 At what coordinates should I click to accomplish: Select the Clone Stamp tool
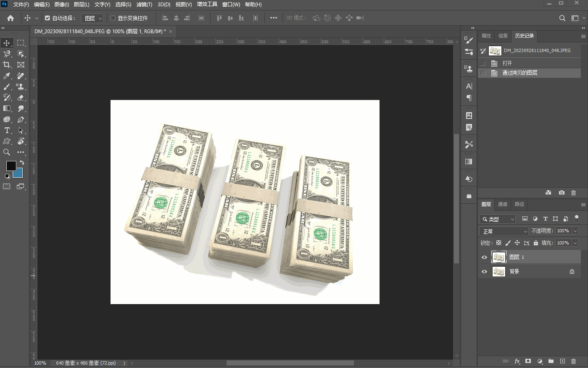point(21,87)
